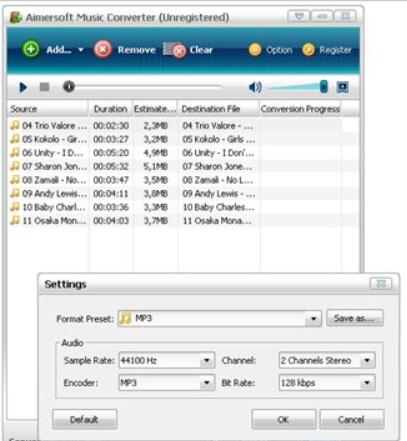Mute audio with the speaker icon
The height and width of the screenshot is (441, 407).
click(x=255, y=87)
